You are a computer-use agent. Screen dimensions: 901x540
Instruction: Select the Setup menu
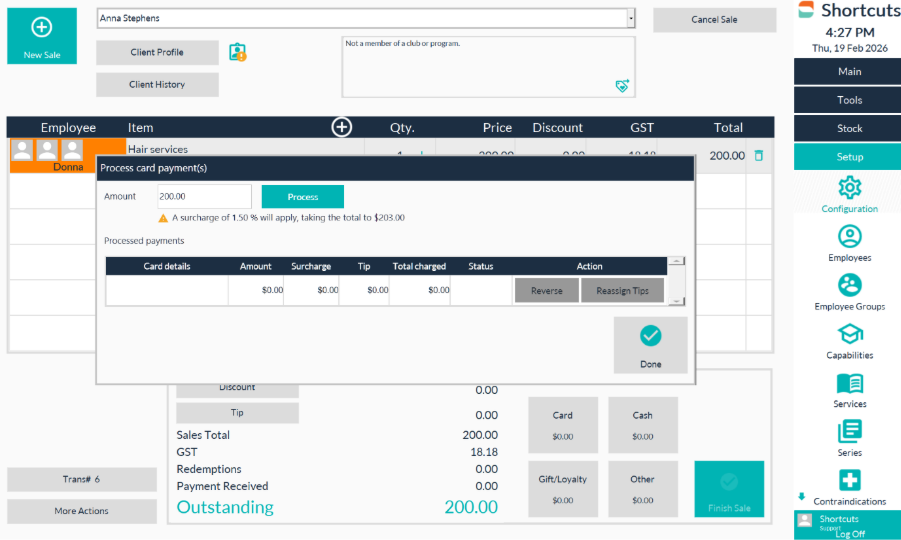[849, 156]
